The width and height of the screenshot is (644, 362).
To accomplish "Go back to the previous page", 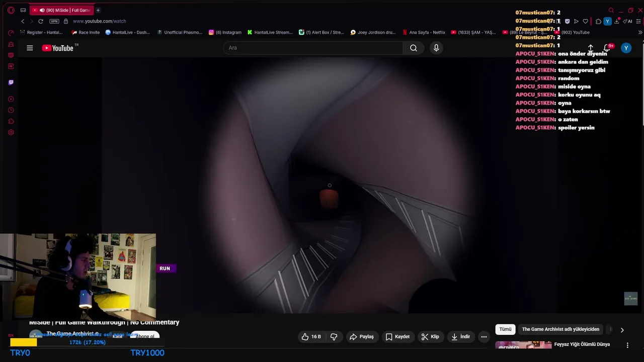I will [x=23, y=21].
